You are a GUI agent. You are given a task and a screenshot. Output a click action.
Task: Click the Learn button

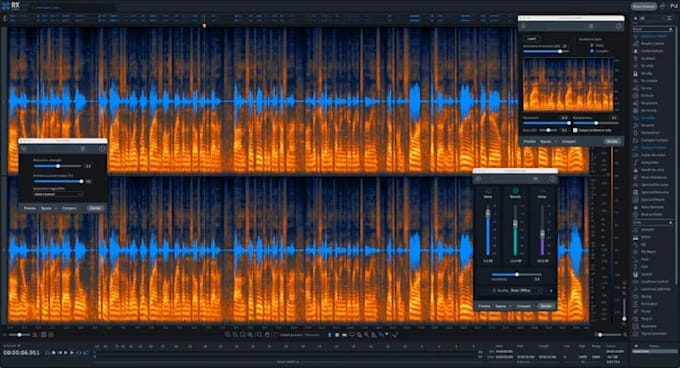click(532, 38)
